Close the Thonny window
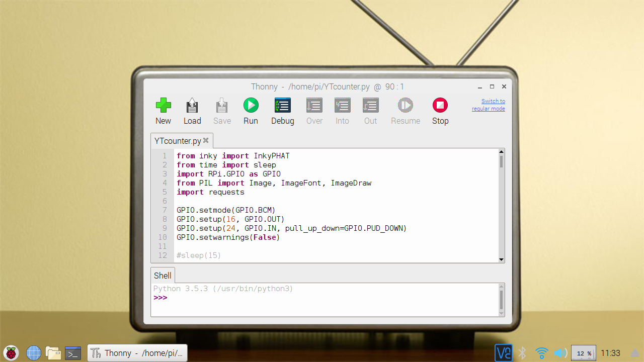This screenshot has width=644, height=362. point(504,86)
